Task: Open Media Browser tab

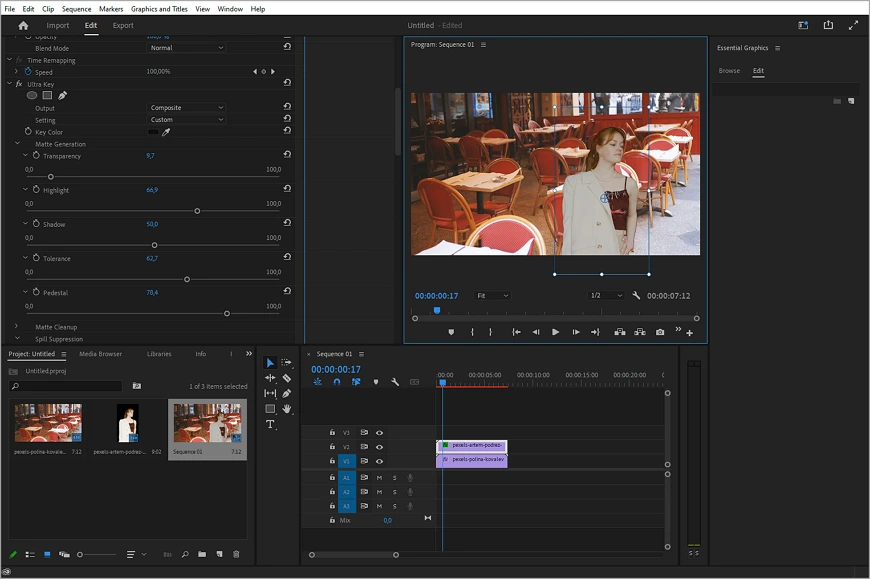Action: click(x=100, y=354)
